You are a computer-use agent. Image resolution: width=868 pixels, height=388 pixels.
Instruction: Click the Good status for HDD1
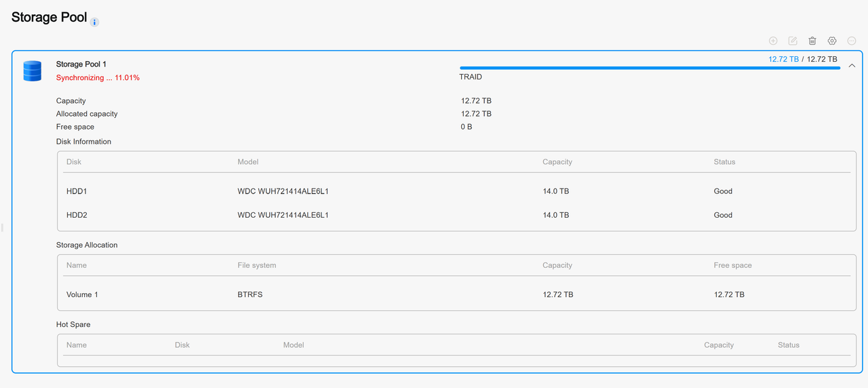(x=723, y=191)
